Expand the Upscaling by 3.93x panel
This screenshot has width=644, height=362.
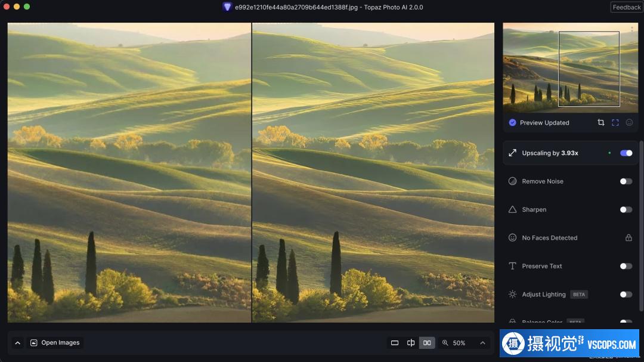click(571, 153)
